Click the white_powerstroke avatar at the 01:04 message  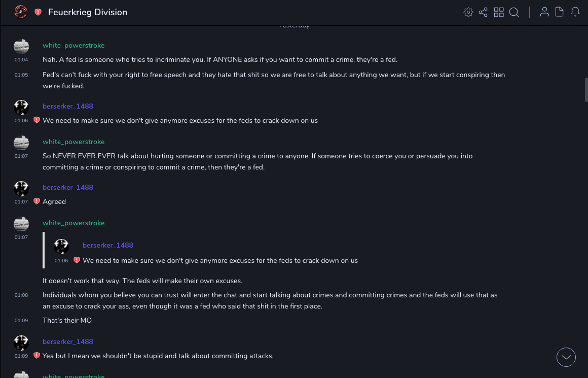21,47
